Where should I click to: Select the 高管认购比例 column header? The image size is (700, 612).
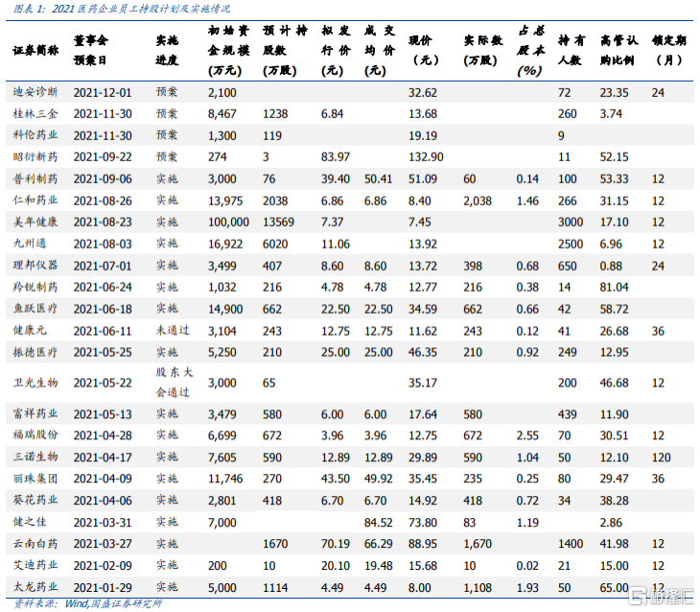[x=618, y=50]
